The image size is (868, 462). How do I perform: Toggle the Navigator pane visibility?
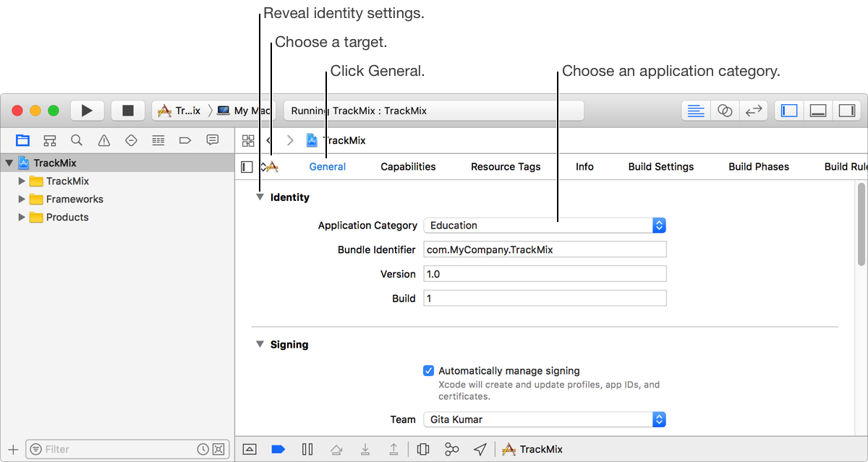point(789,111)
